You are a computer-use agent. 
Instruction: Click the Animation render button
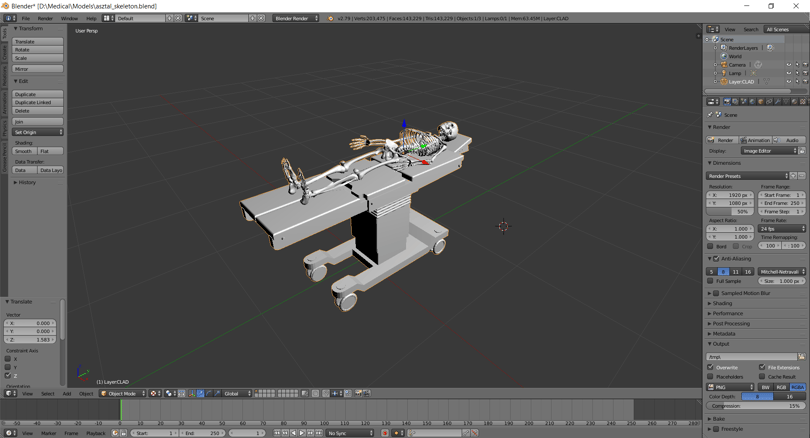point(756,140)
